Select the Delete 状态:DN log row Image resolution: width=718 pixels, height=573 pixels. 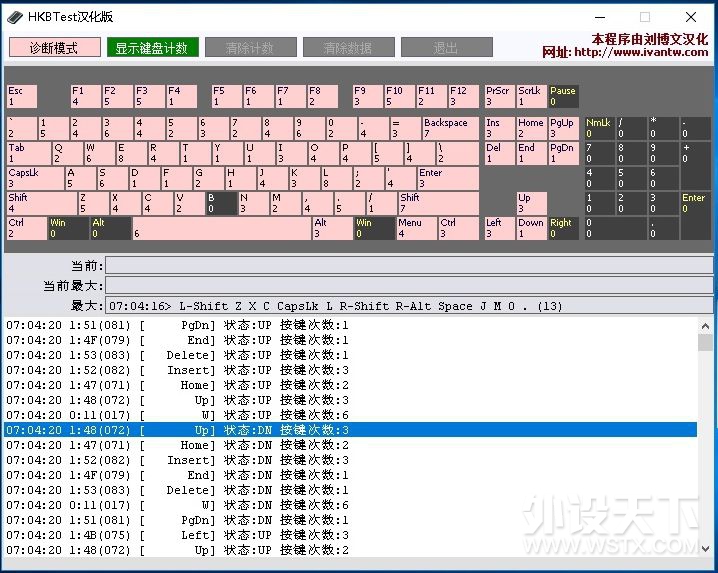point(350,490)
